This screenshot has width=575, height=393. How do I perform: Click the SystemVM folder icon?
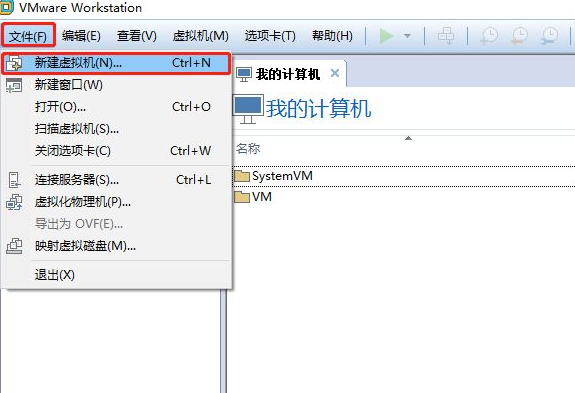(x=242, y=176)
